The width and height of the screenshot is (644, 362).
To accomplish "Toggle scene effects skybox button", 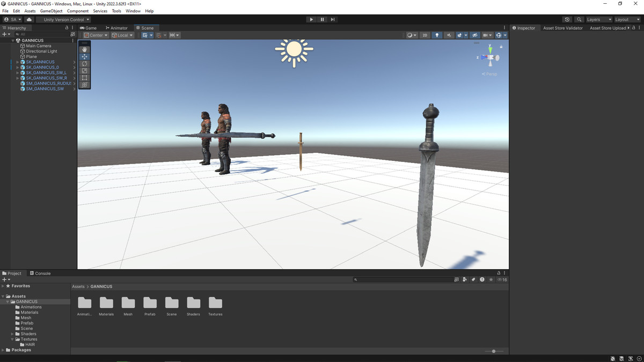I will pos(460,35).
